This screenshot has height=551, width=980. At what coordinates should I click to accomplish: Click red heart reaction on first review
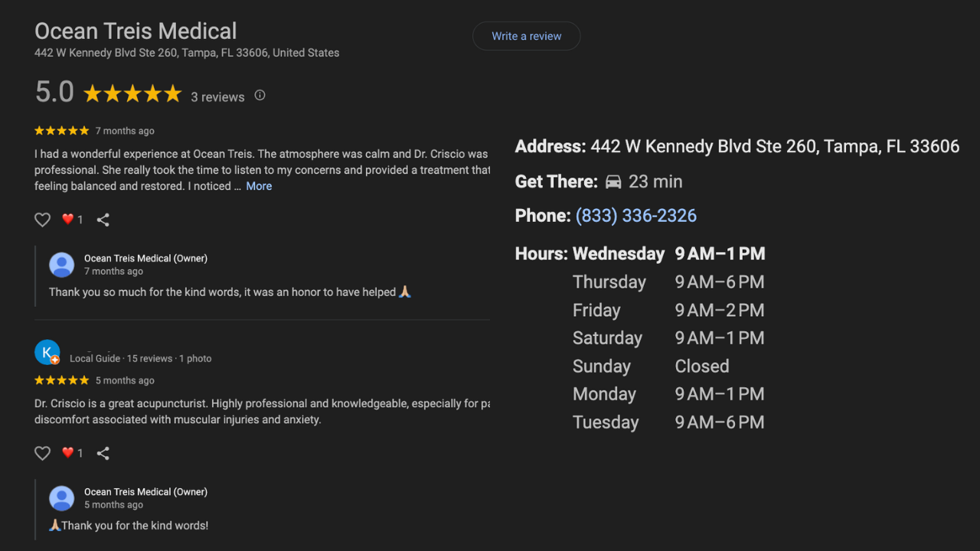68,220
